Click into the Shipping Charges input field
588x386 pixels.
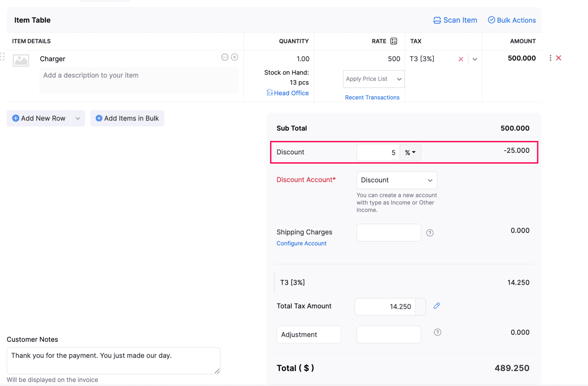click(x=388, y=233)
